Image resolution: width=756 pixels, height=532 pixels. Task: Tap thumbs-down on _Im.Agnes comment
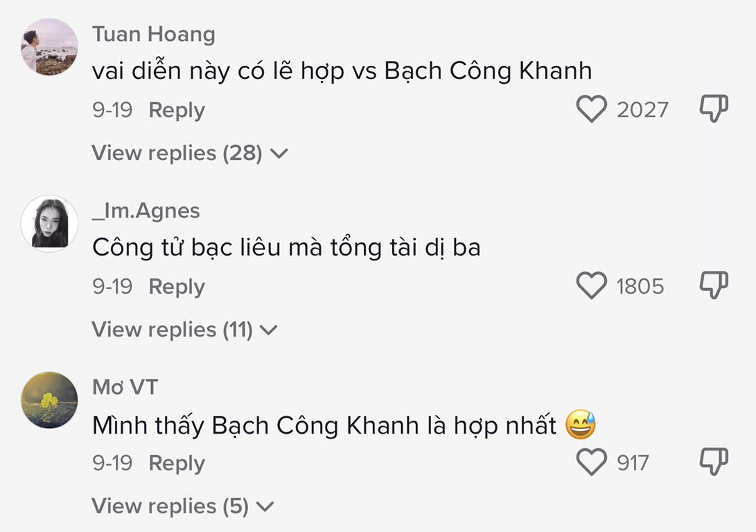(x=713, y=286)
